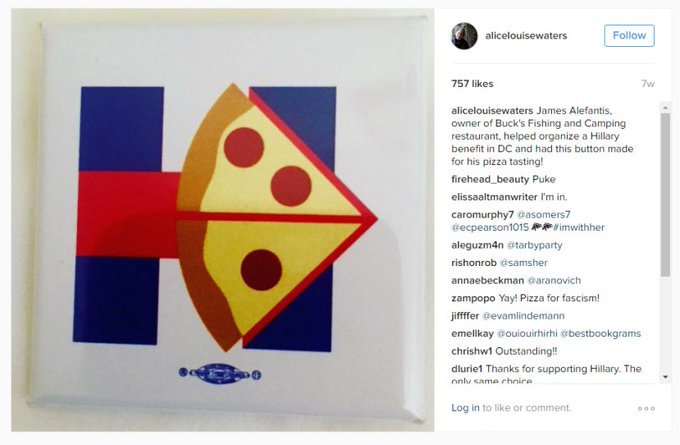
Task: Open the #imwithher hashtag
Action: [x=579, y=227]
